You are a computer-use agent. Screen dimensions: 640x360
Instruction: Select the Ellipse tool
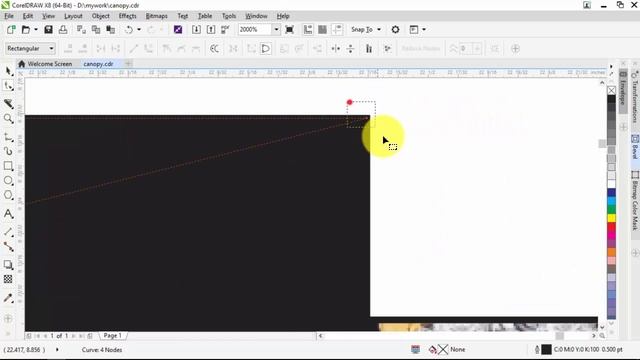coord(8,180)
